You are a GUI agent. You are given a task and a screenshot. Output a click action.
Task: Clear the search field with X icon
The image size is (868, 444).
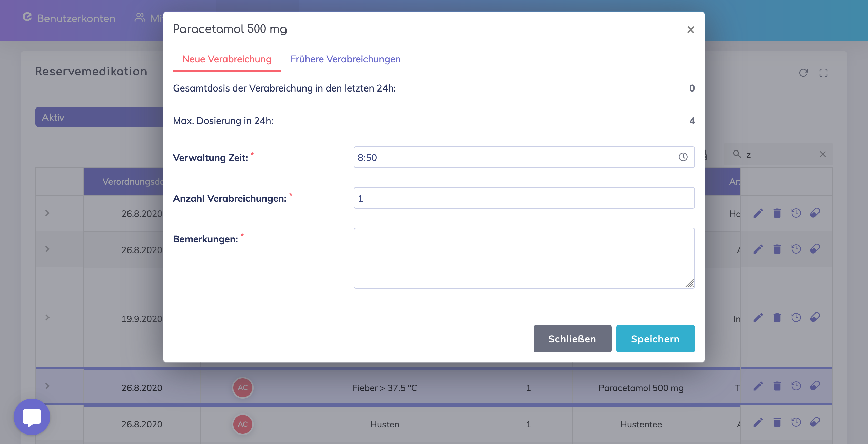coord(823,154)
